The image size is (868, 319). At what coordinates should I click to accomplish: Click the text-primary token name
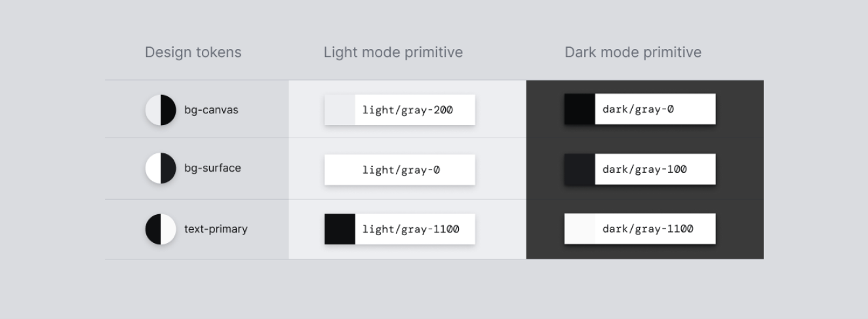[x=216, y=229]
